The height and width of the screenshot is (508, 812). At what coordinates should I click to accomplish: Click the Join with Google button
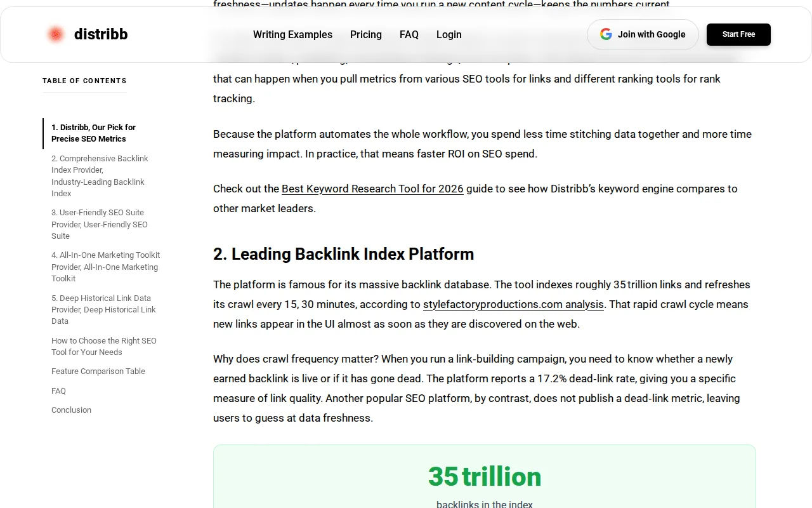point(643,34)
